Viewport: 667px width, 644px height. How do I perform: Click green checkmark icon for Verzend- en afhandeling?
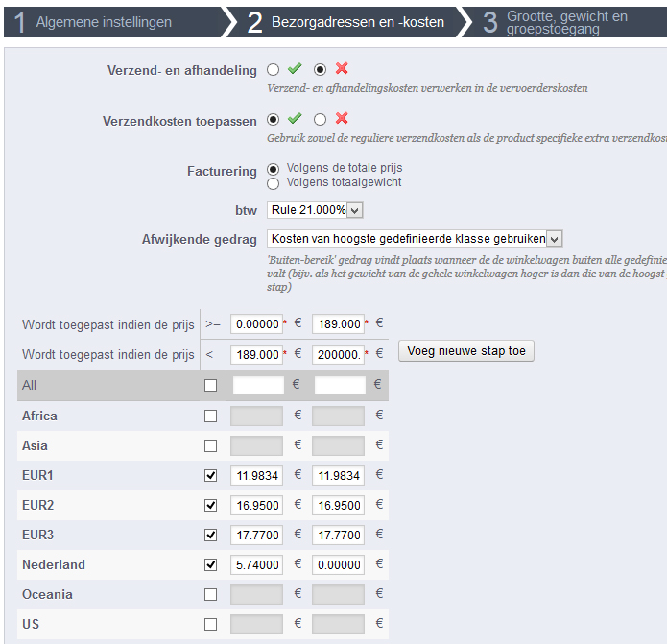(x=295, y=68)
